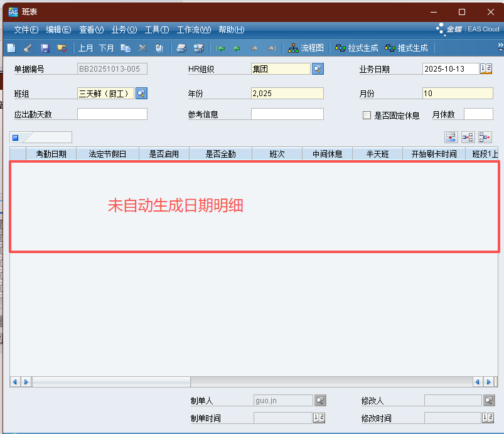Viewport: 504px width, 434px height.
Task: Open the 工作流(W) menu
Action: point(193,30)
